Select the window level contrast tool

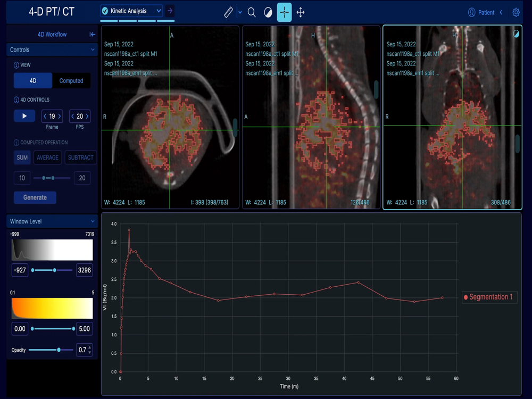(x=268, y=12)
